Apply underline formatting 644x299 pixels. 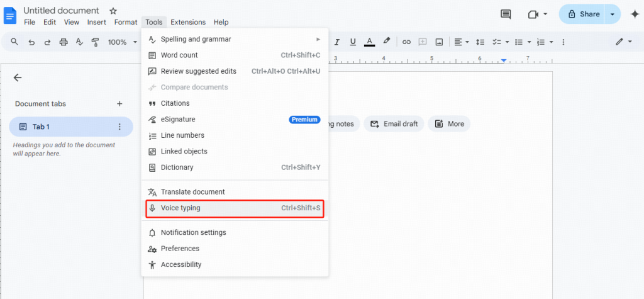pos(353,42)
